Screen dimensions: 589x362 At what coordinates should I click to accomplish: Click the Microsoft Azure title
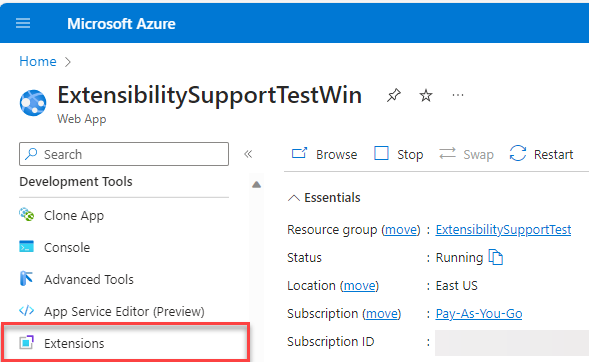click(121, 24)
